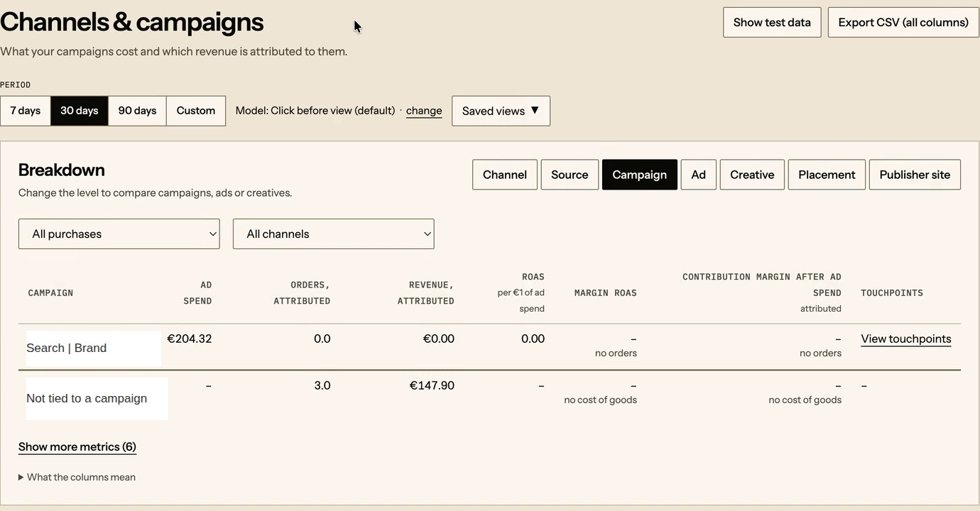Click the Orders, Attributed column header
Image resolution: width=980 pixels, height=511 pixels.
click(x=302, y=293)
